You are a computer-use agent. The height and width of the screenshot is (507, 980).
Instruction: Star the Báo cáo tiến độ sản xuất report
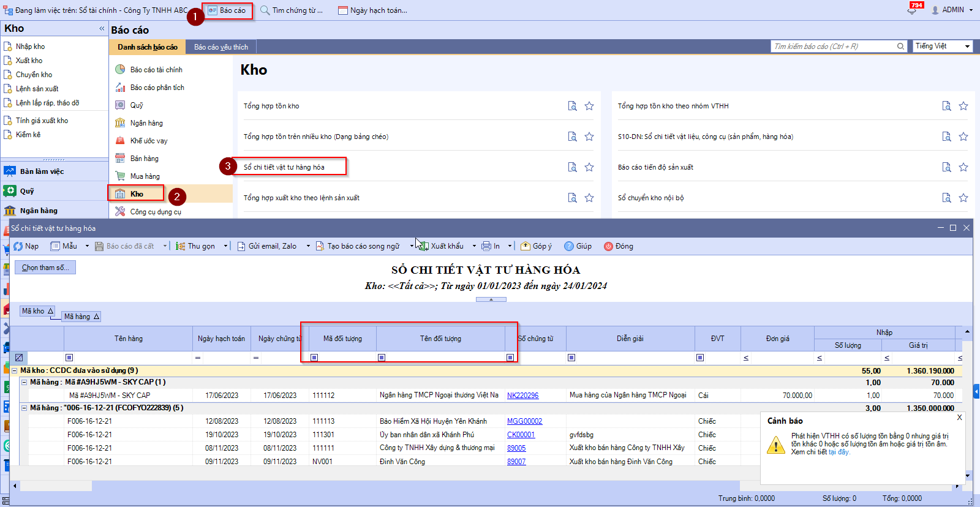click(963, 167)
